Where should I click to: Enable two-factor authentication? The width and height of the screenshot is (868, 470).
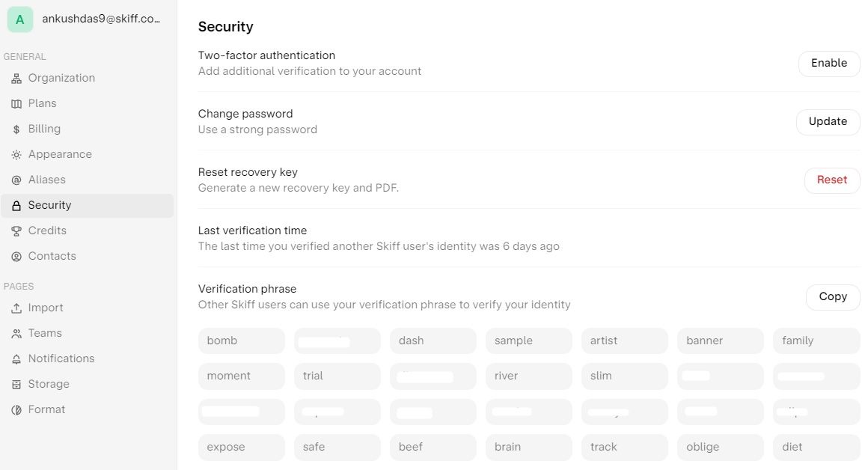(x=828, y=63)
